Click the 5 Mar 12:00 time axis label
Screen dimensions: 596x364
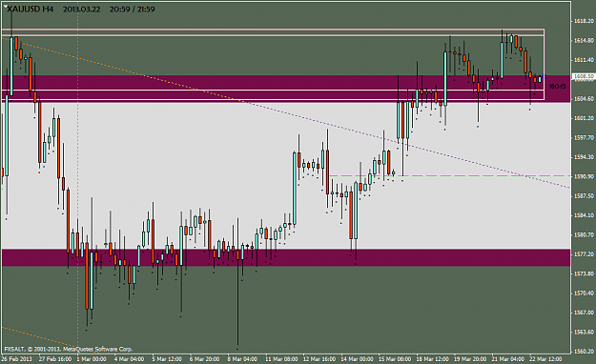167,358
